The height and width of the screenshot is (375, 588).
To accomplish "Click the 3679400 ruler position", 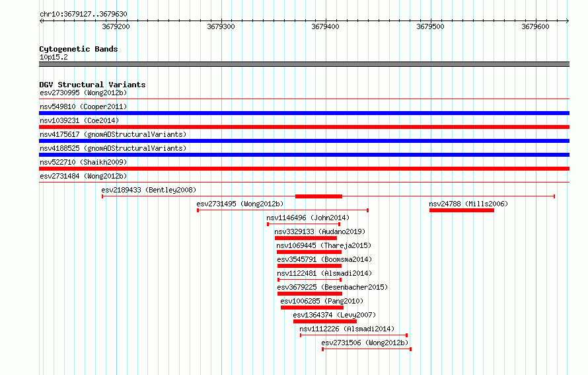I will (x=325, y=26).
